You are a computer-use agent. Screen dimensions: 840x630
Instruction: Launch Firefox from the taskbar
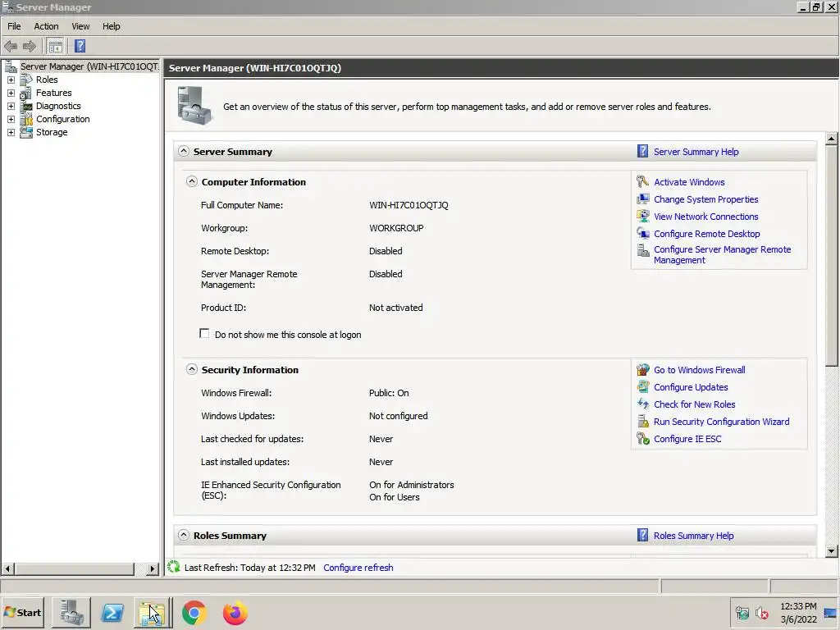pos(235,613)
